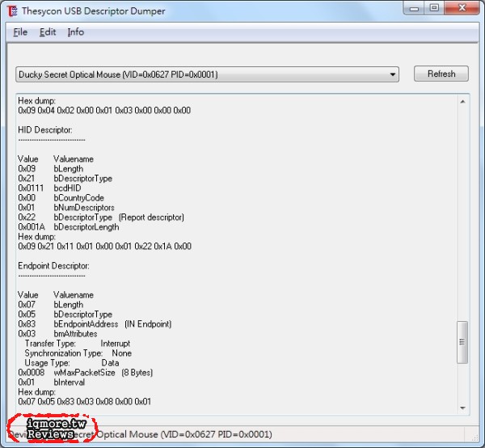Click the '0x03 bmAttributes' line
Screen dimensions: 485x448
click(57, 333)
